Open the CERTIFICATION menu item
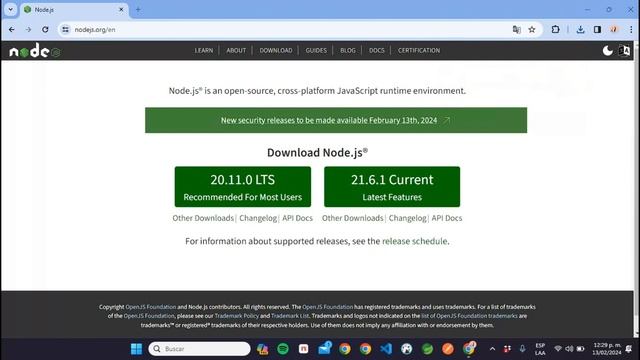Image resolution: width=640 pixels, height=360 pixels. 419,51
